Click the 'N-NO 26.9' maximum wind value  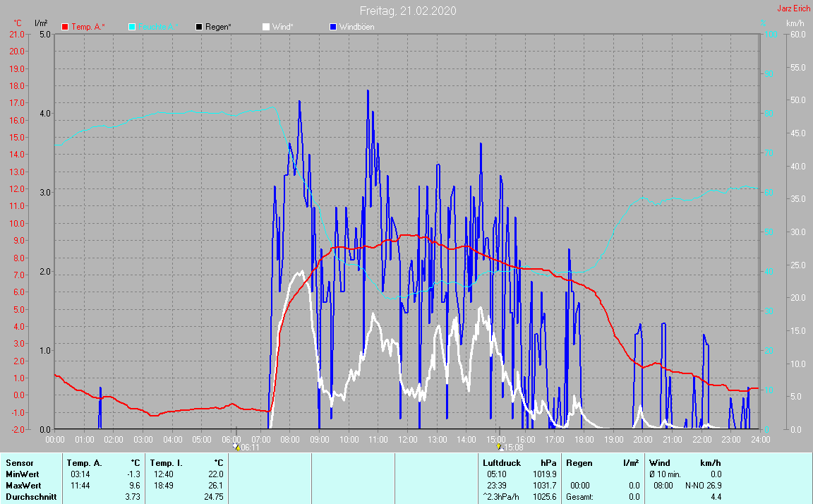[x=703, y=486]
